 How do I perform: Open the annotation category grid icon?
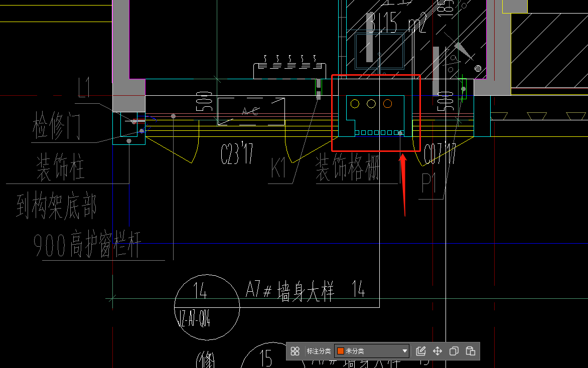tap(295, 351)
